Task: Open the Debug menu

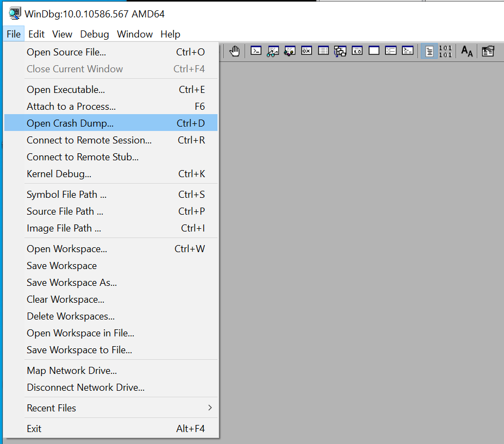Action: coord(95,34)
